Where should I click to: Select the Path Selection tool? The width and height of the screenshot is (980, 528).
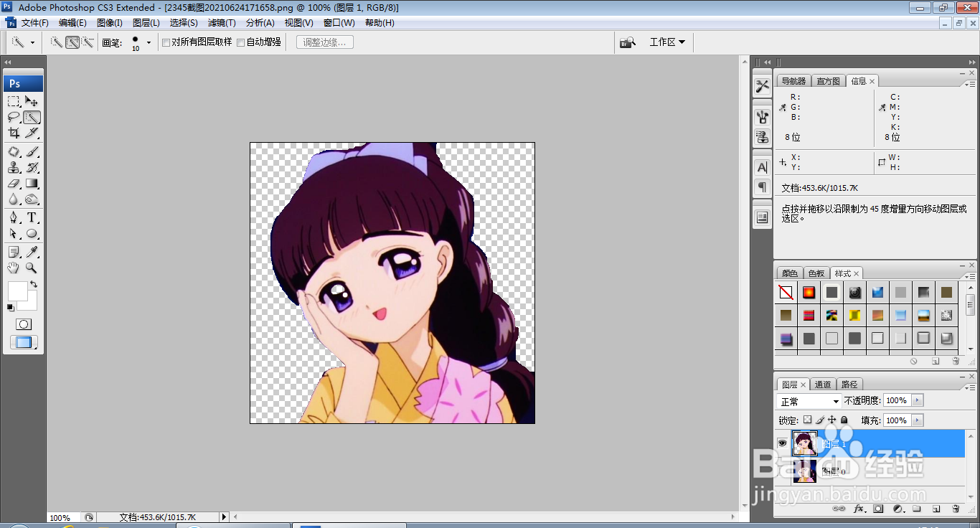(x=14, y=234)
